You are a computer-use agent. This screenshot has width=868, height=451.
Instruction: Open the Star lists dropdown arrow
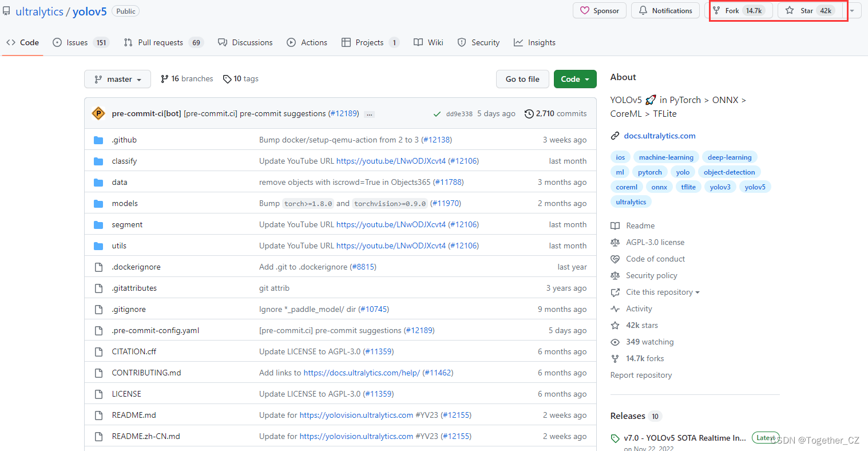852,11
